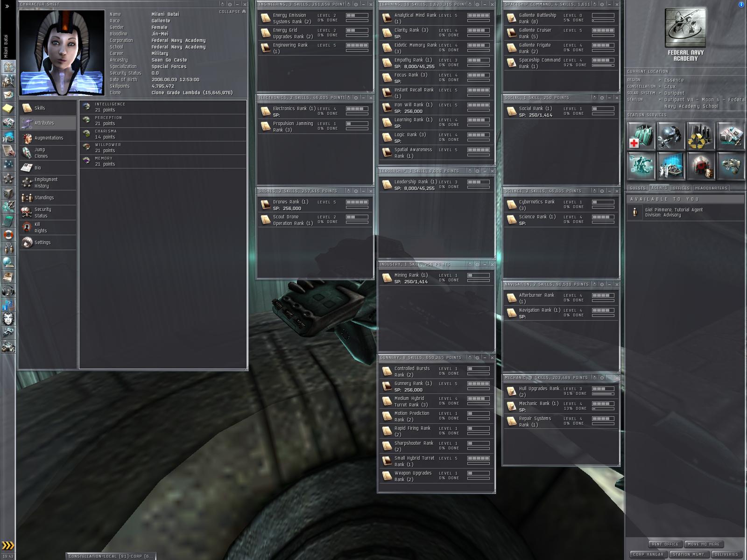
Task: Open the Augmentations section
Action: pyautogui.click(x=48, y=138)
